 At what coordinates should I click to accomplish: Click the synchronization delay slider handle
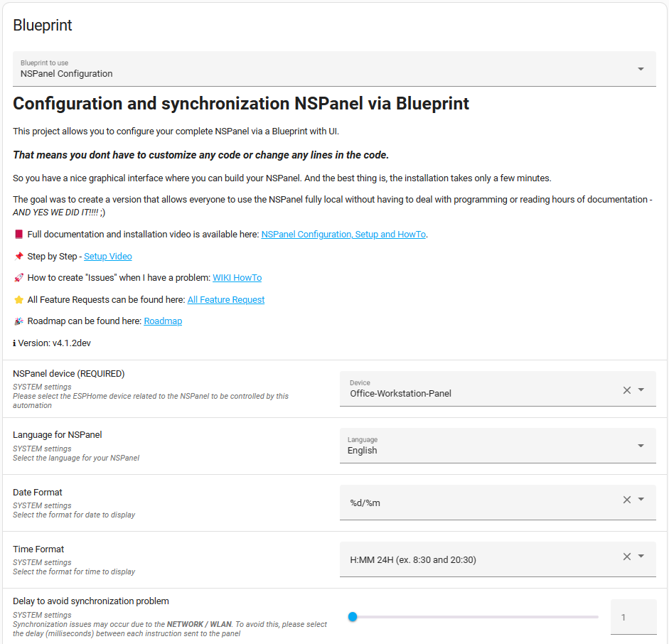pyautogui.click(x=353, y=617)
